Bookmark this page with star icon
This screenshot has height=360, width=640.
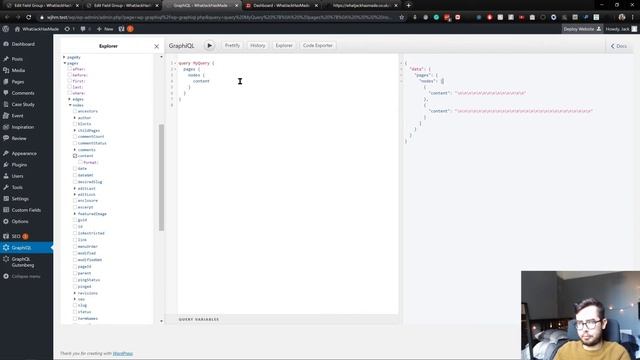402,18
